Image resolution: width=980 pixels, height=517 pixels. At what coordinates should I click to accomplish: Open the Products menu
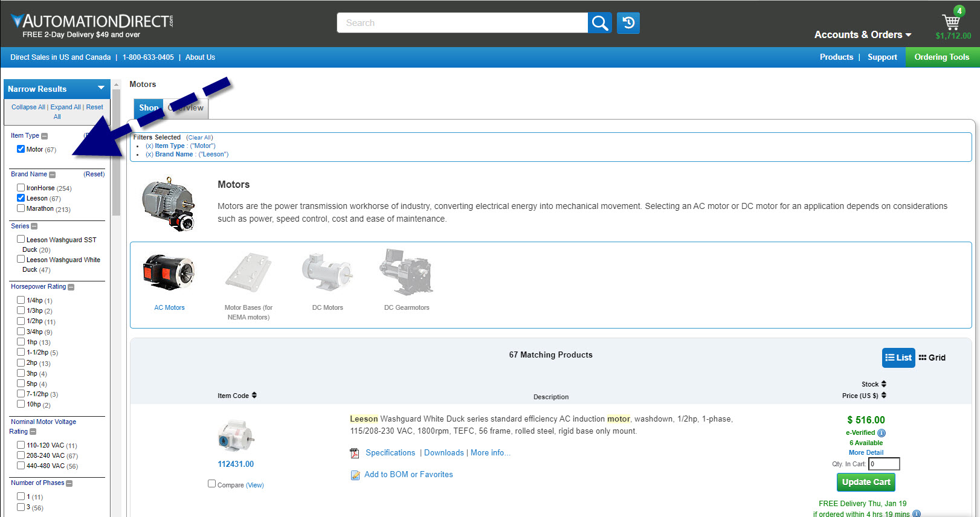coord(836,57)
